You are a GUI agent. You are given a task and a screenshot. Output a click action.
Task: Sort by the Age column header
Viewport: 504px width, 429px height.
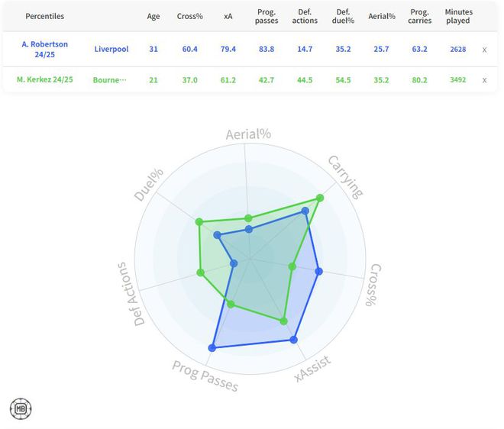coord(153,16)
